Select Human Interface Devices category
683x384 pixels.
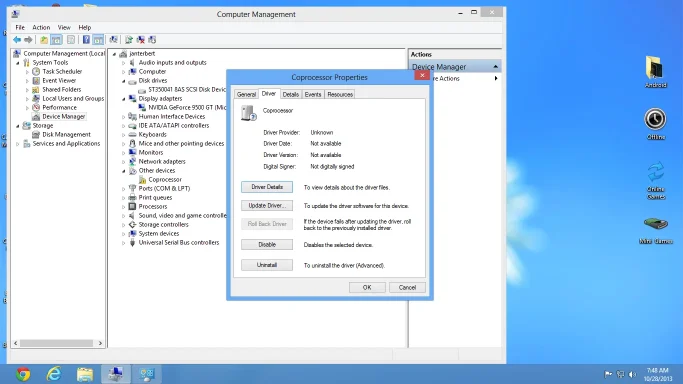(x=172, y=116)
